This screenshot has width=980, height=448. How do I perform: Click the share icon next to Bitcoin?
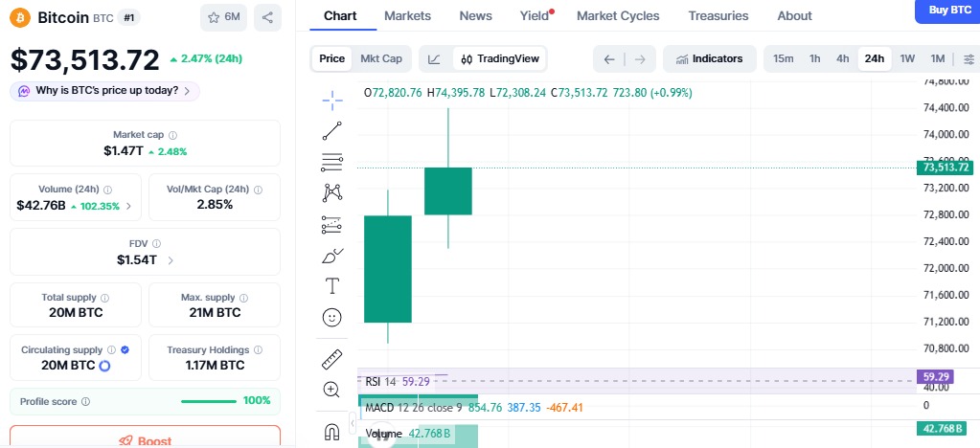(x=267, y=17)
